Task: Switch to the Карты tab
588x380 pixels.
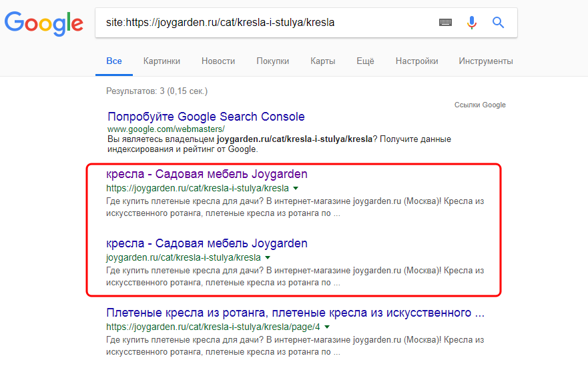Action: tap(322, 61)
